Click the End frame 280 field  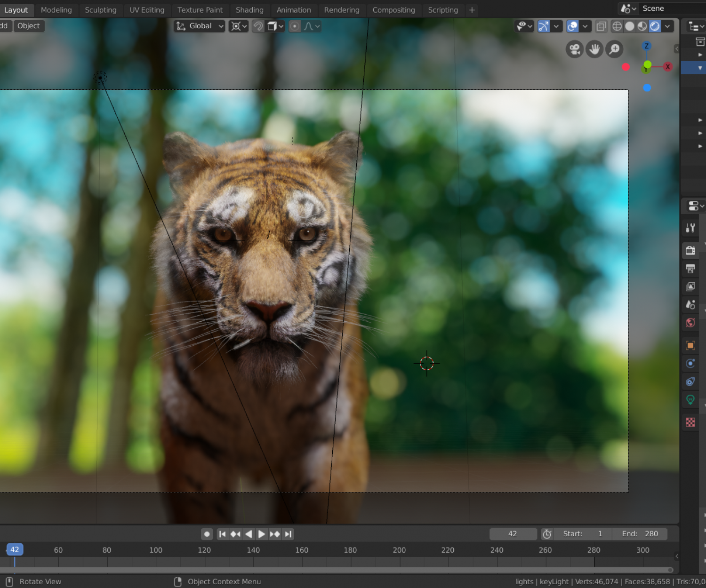[x=640, y=534]
